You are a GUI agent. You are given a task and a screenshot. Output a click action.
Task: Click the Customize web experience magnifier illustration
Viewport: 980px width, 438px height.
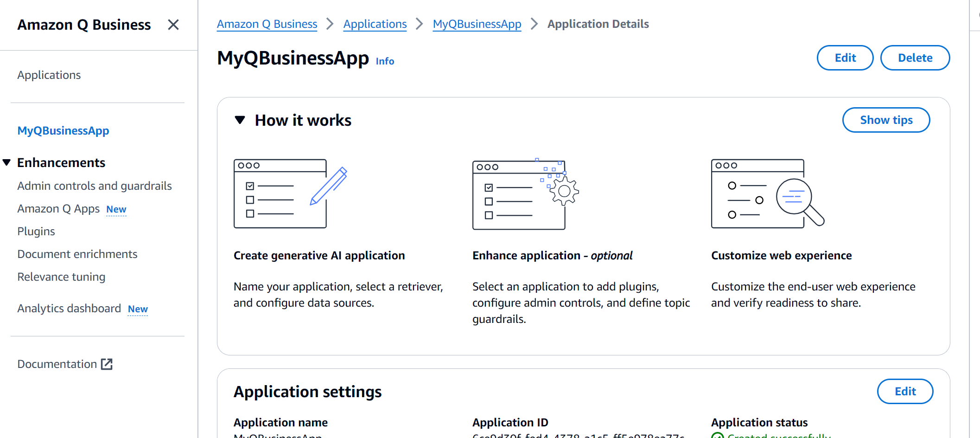[x=768, y=193]
